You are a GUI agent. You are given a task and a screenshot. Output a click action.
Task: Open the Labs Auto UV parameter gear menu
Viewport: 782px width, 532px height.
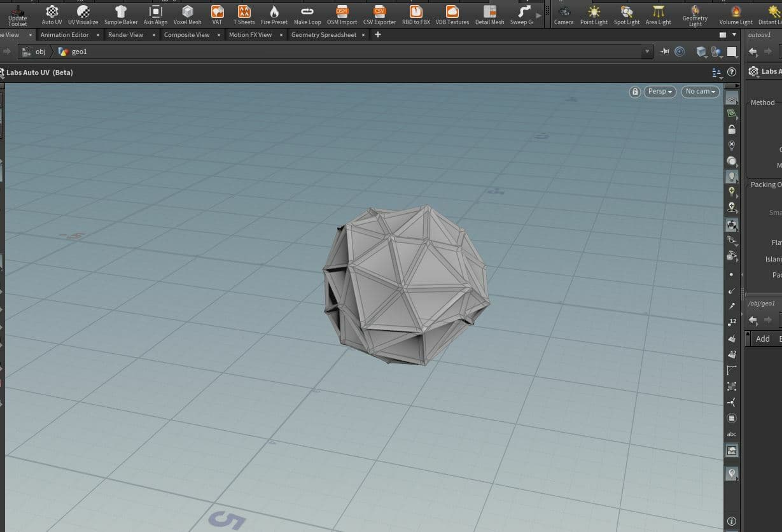tap(753, 72)
